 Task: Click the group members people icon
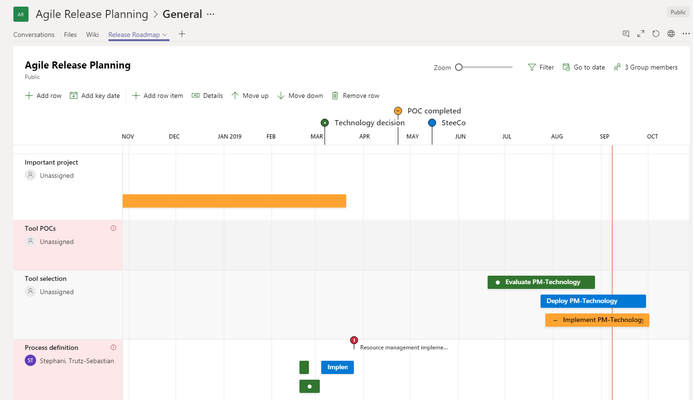pyautogui.click(x=617, y=67)
